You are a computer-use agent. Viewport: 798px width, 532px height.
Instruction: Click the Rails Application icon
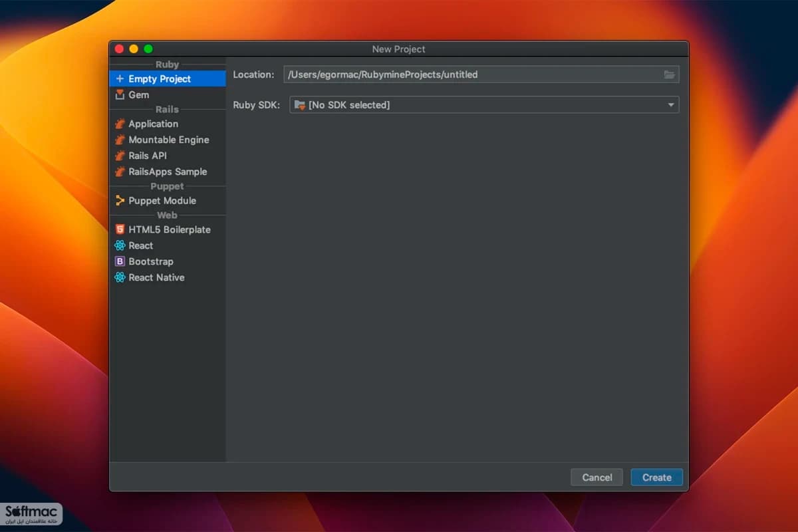120,124
